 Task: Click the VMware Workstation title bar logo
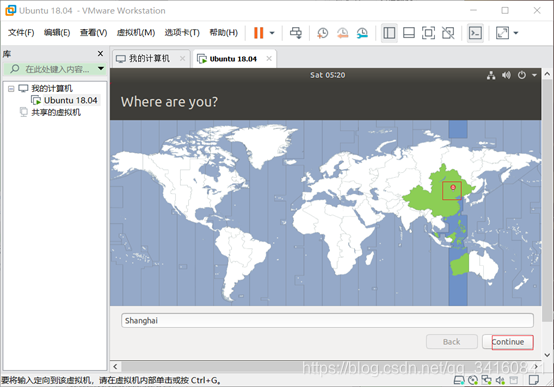10,10
